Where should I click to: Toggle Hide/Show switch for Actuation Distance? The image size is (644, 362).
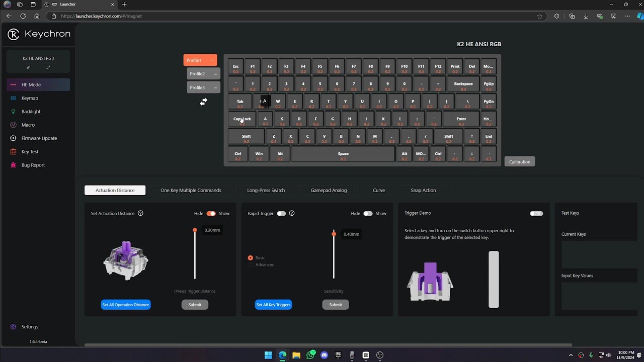[211, 213]
